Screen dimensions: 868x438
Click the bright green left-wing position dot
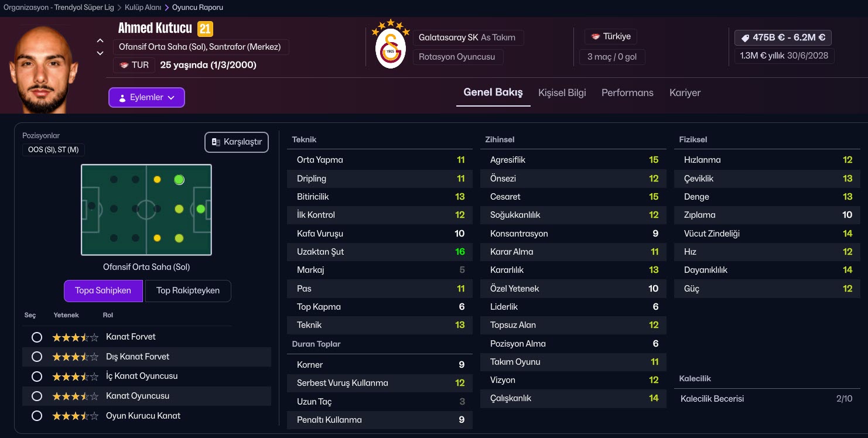click(x=179, y=180)
